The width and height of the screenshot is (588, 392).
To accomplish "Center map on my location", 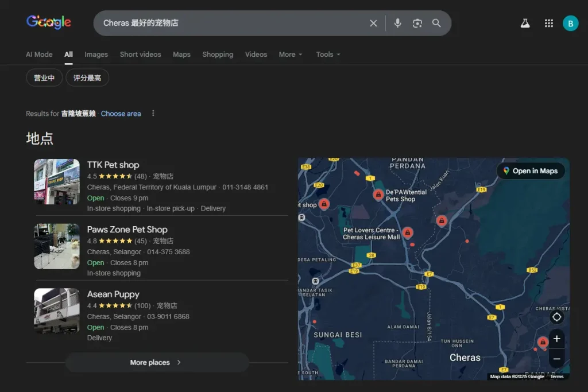I will tap(556, 317).
